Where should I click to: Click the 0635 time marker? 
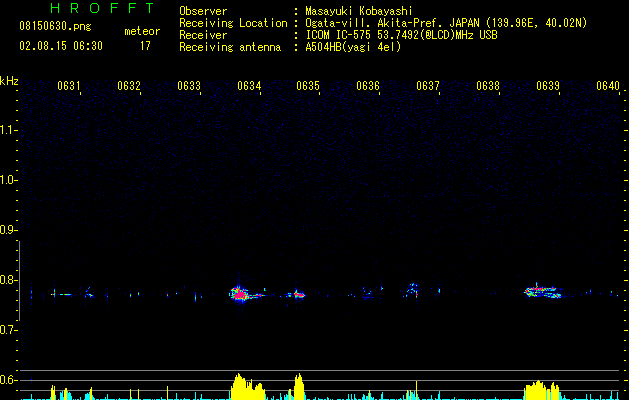coord(308,86)
